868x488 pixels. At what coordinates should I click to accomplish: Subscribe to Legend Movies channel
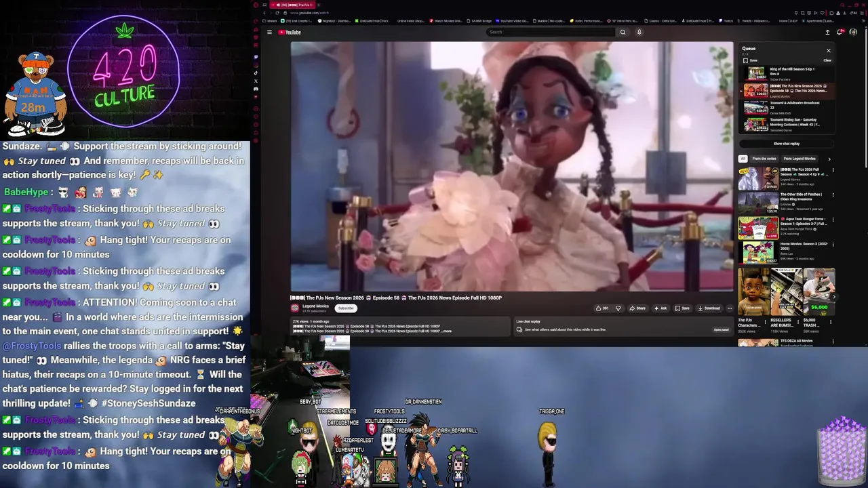[x=346, y=308]
